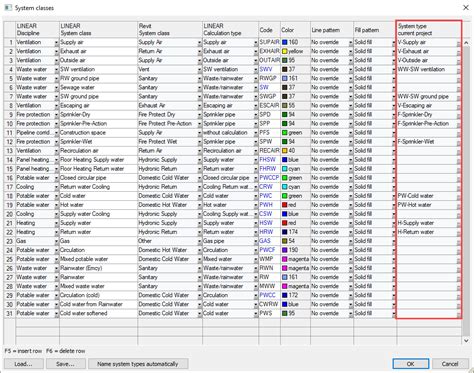The width and height of the screenshot is (474, 373).
Task: Click the Save... button
Action: tap(66, 364)
